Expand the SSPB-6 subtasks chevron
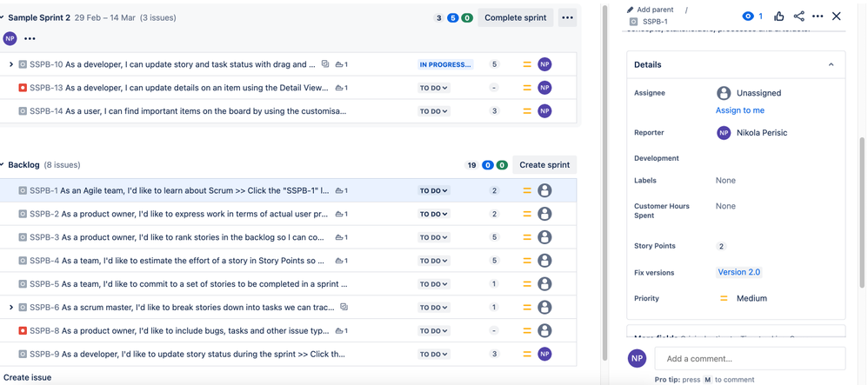This screenshot has height=385, width=868. click(x=11, y=307)
